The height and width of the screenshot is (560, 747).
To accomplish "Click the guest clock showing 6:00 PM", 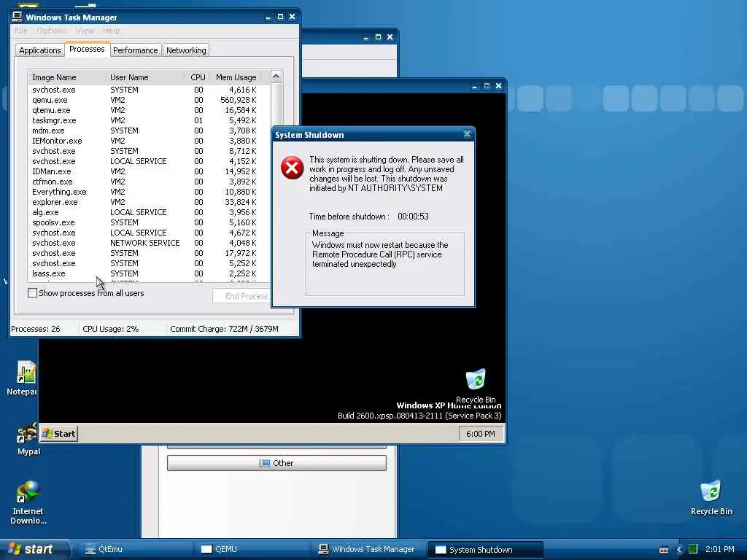I will [481, 434].
